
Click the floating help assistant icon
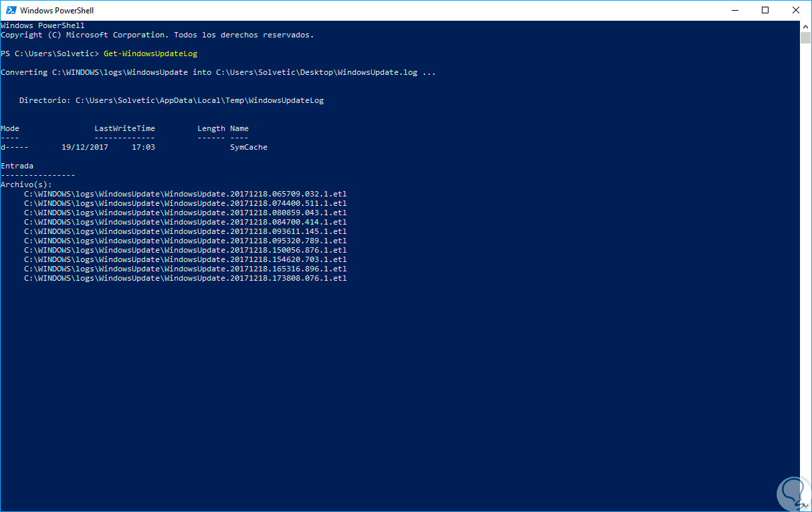[793, 493]
